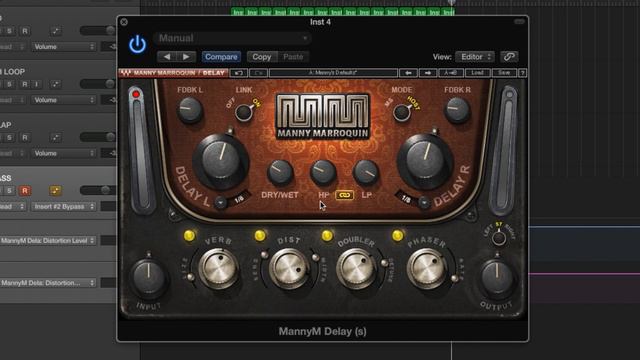The image size is (640, 360).
Task: Open the Manny's Defaults preset menu
Action: pyautogui.click(x=333, y=73)
